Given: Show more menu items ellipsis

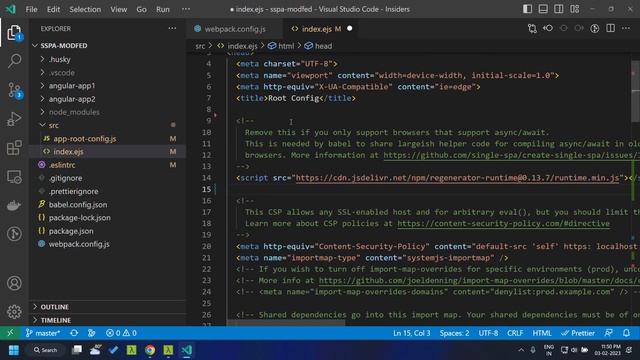Looking at the screenshot, I should [186, 9].
